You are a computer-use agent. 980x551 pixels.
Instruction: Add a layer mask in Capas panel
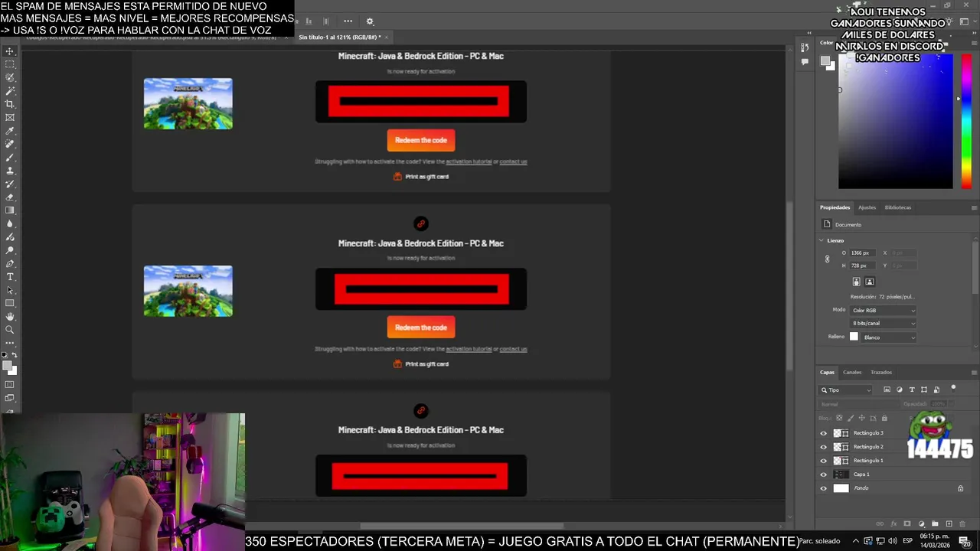point(907,524)
